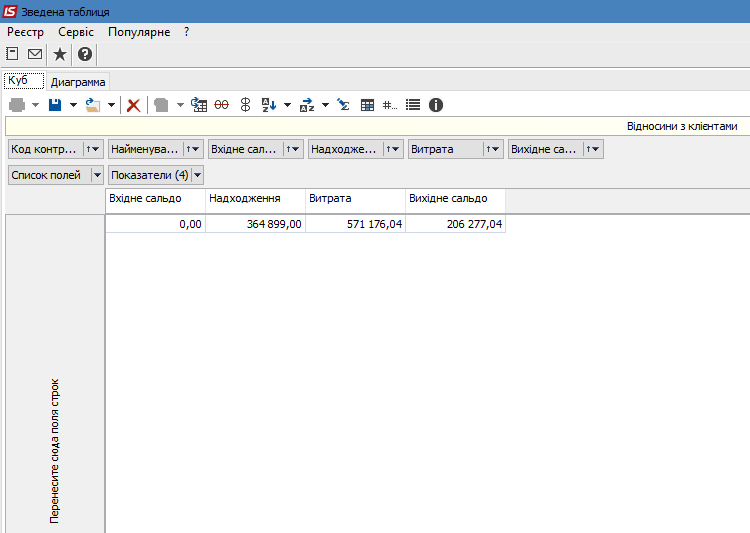The width and height of the screenshot is (750, 533).
Task: Click the A-Z vertical sort icon
Action: click(269, 105)
